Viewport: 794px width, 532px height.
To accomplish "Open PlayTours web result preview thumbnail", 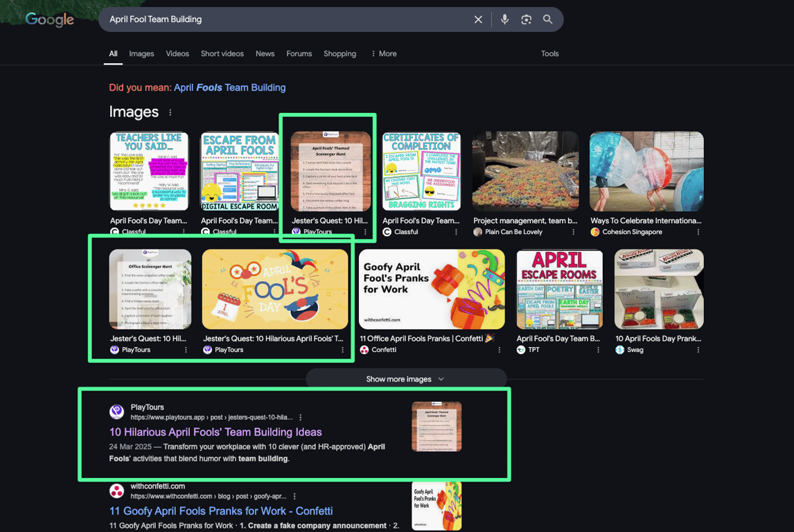I will pos(436,426).
